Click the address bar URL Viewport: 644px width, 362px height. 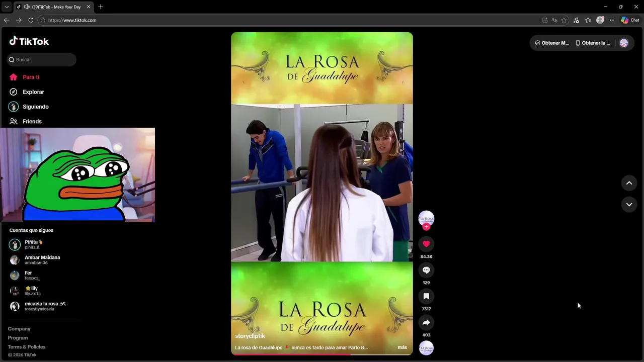pyautogui.click(x=72, y=20)
